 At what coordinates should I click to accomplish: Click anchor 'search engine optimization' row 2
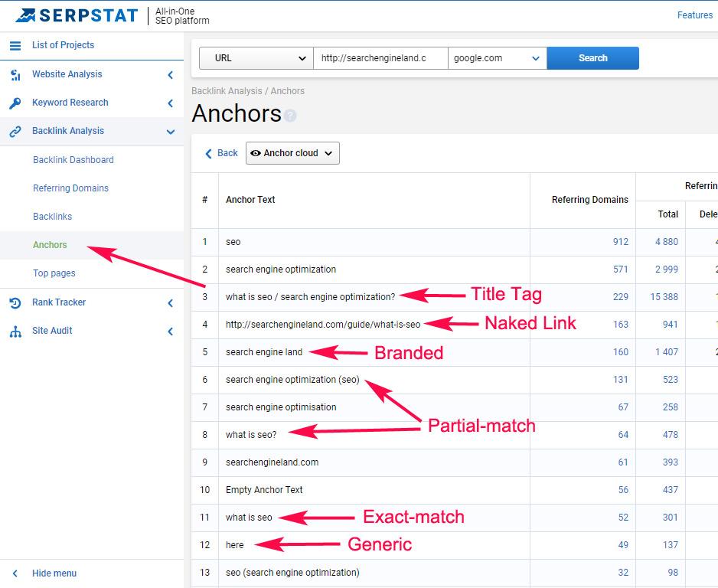click(281, 269)
